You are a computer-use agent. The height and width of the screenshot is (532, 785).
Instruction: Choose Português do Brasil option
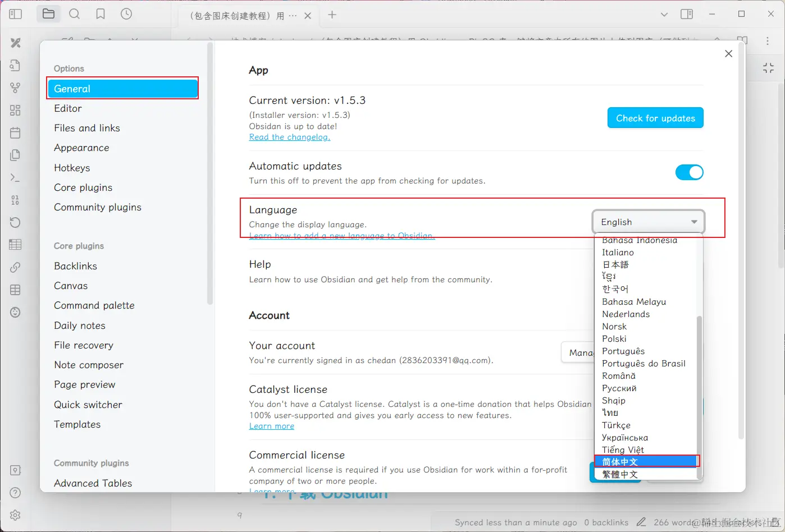(x=646, y=363)
